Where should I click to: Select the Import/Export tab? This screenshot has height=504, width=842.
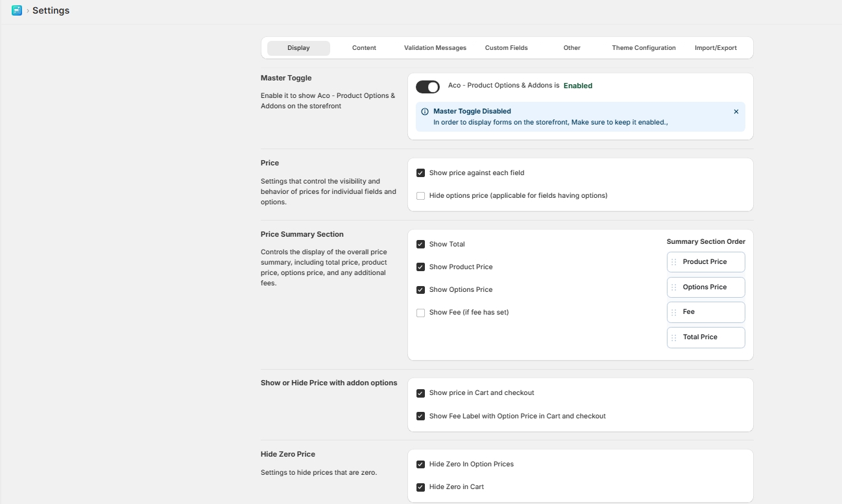point(716,48)
